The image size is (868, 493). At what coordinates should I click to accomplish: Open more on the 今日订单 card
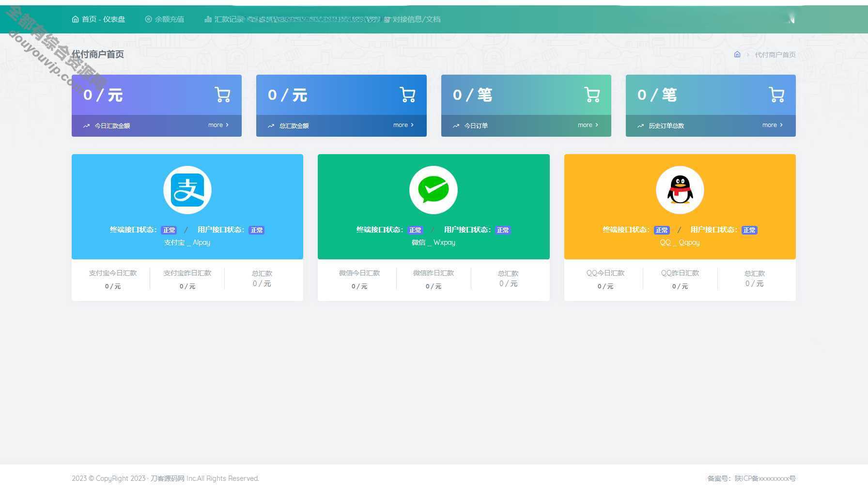coord(588,125)
